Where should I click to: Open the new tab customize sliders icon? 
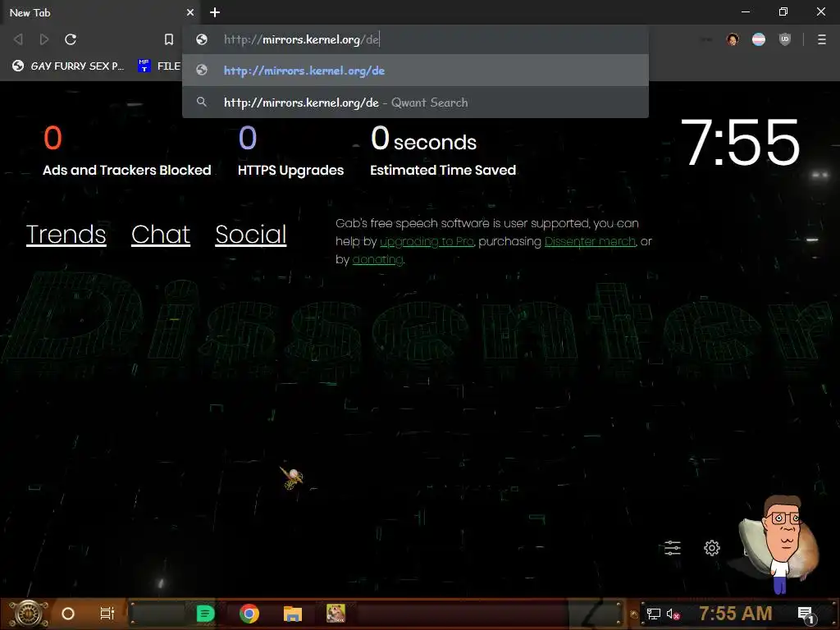(673, 547)
